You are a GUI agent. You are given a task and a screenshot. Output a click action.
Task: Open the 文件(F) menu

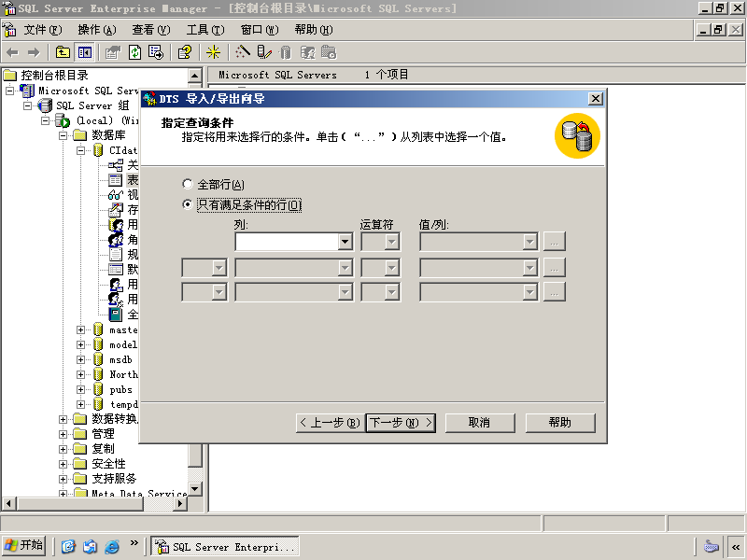point(43,30)
